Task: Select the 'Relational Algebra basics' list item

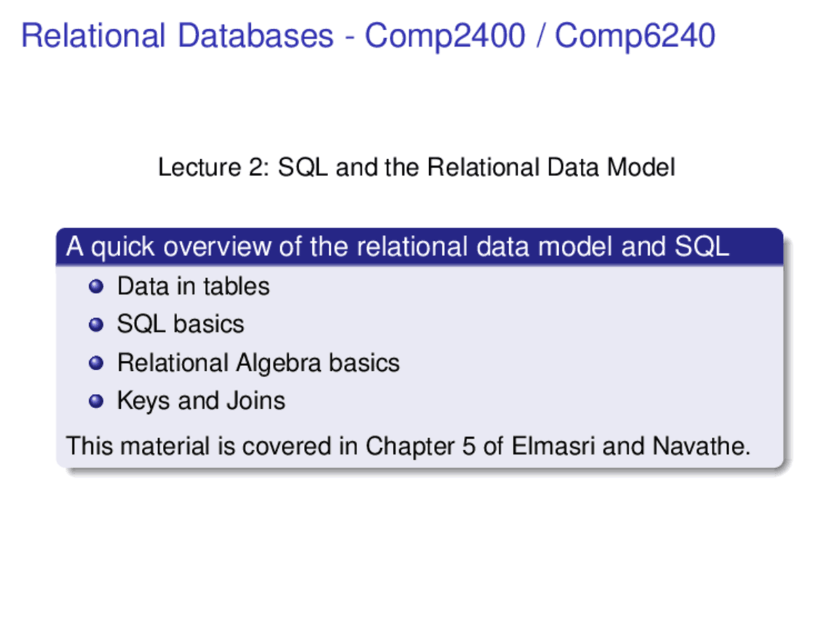Action: tap(258, 363)
